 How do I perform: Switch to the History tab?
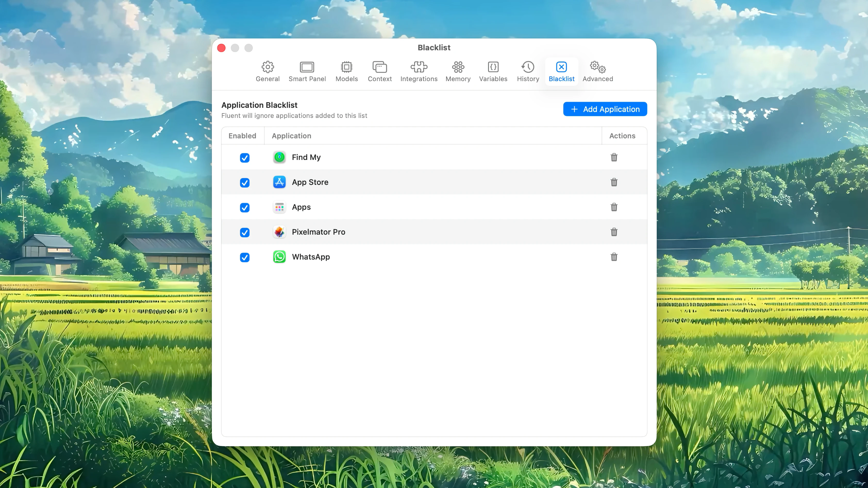(528, 71)
